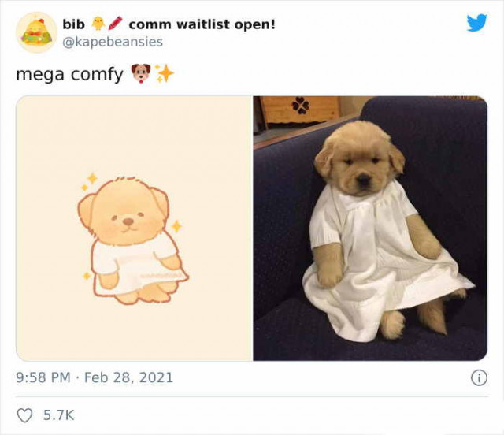
Task: Click the red crayon emoji in display name
Action: [x=116, y=24]
